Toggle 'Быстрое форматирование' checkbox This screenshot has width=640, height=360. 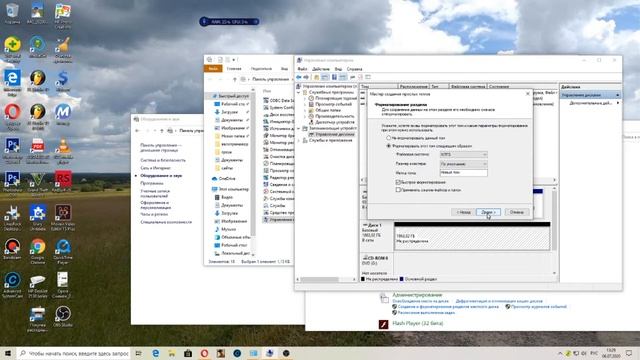click(398, 182)
